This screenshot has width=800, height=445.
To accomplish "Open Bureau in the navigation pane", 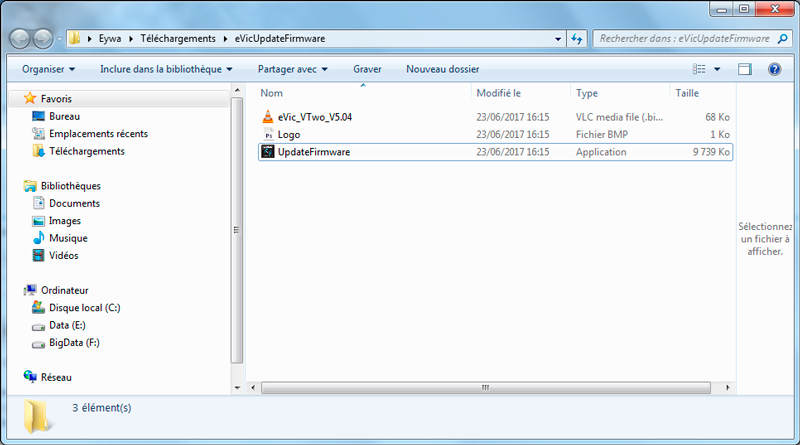I will (x=64, y=116).
